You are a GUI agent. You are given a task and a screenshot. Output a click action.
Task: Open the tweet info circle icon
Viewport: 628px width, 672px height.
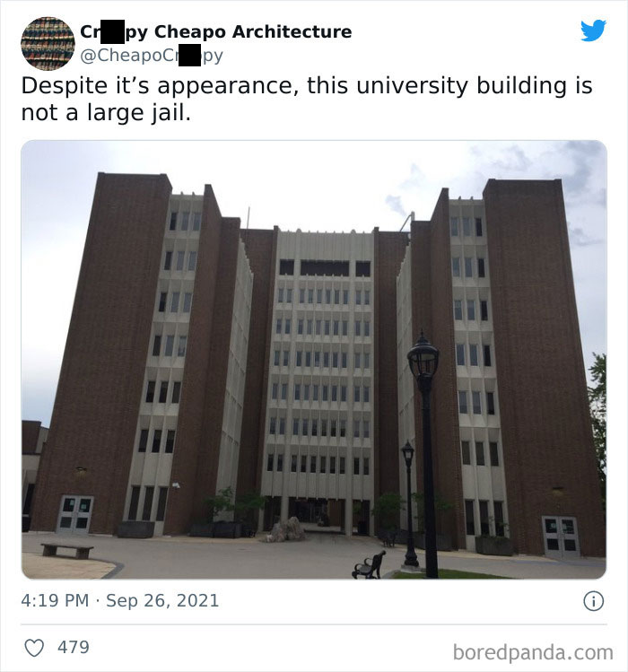pos(594,601)
